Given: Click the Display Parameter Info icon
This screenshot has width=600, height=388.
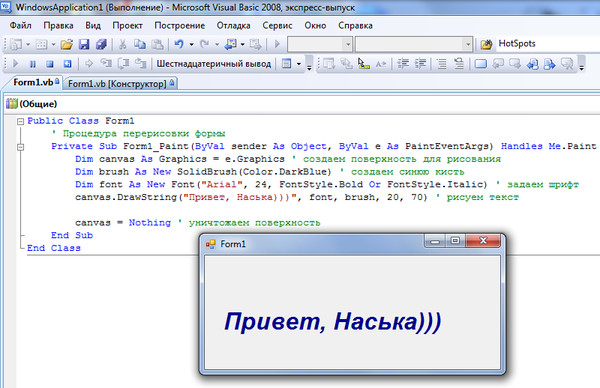Looking at the screenshot, I should click(346, 64).
